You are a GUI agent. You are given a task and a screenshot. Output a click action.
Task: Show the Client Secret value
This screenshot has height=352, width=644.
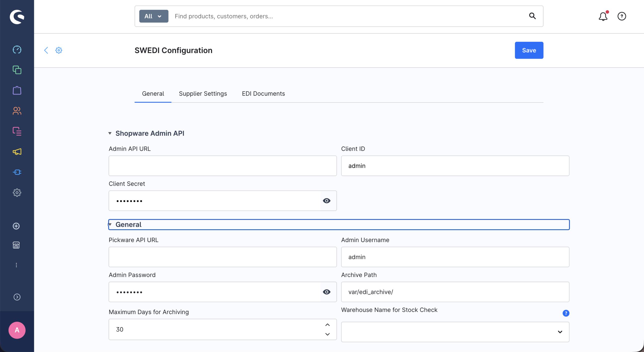[x=327, y=201]
